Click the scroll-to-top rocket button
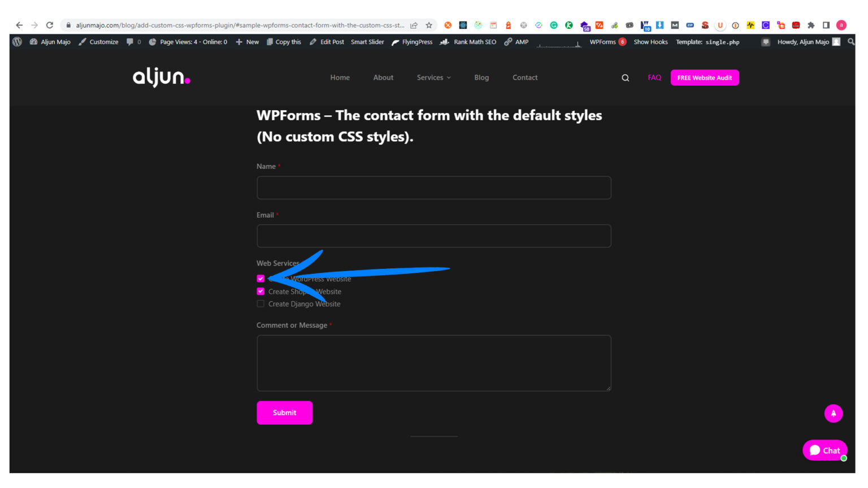The width and height of the screenshot is (868, 488). [x=833, y=413]
